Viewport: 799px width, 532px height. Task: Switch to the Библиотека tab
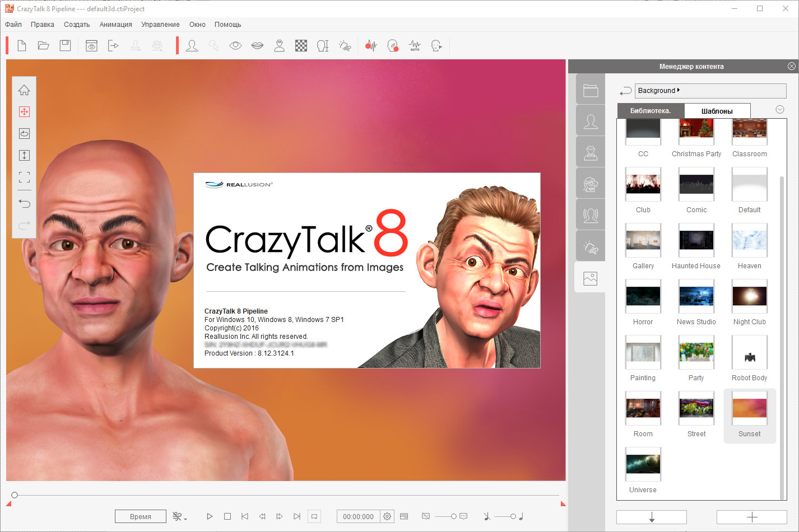coord(651,110)
